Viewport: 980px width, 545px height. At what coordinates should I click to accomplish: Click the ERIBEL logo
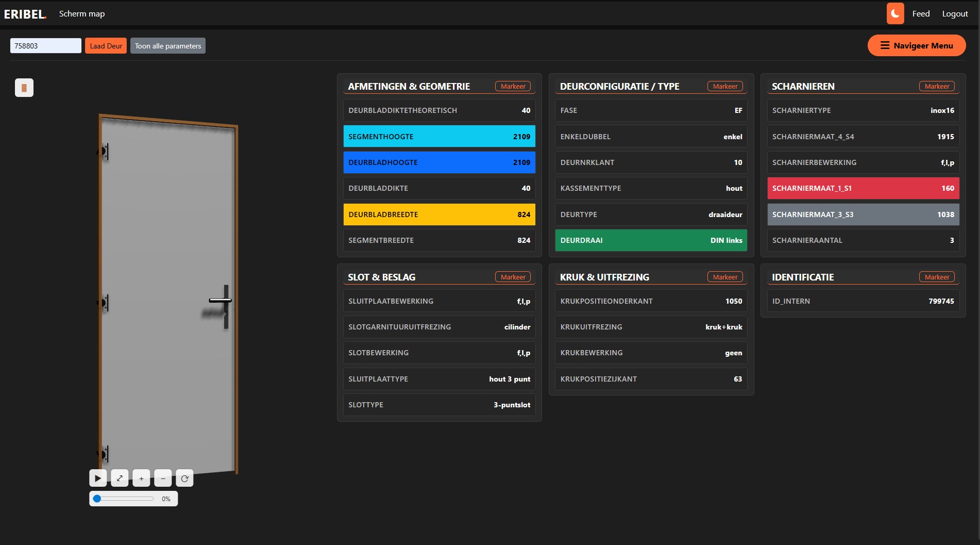[x=25, y=14]
